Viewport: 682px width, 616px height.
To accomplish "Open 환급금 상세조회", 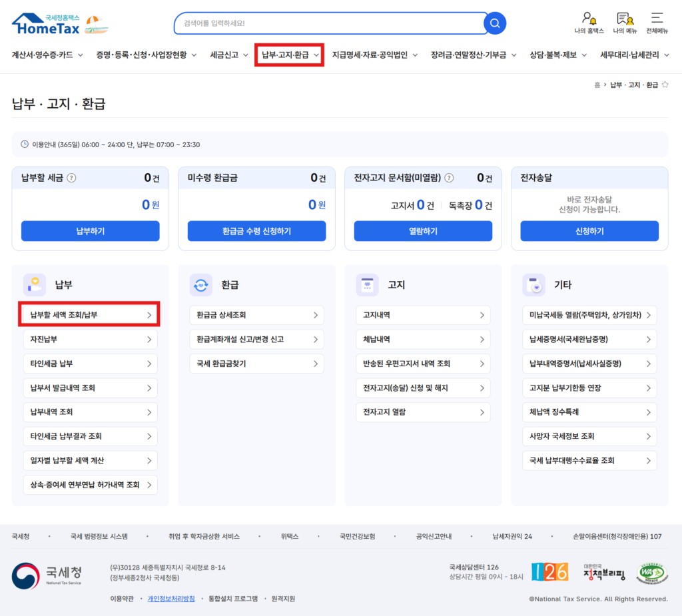I will coord(256,315).
